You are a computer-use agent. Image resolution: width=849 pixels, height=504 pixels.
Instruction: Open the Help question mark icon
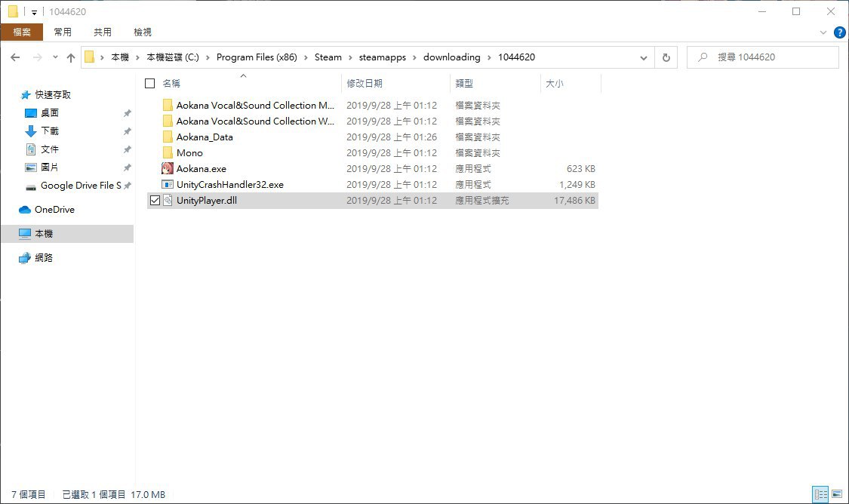pyautogui.click(x=840, y=32)
